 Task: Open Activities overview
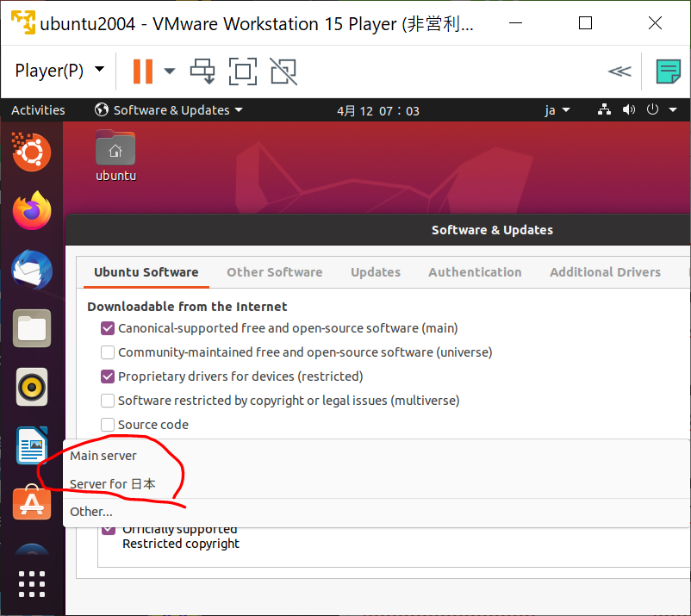38,110
